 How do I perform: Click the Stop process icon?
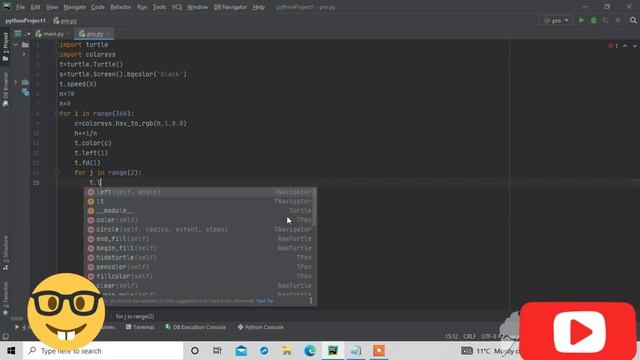click(618, 20)
